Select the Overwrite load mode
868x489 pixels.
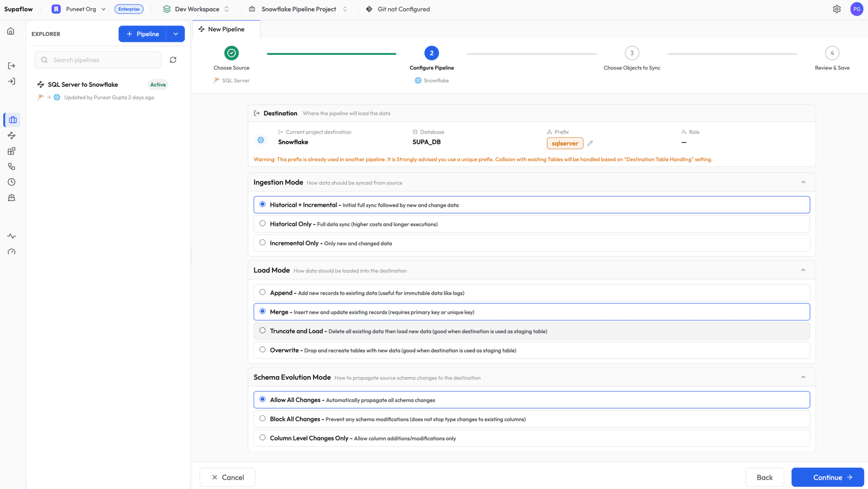263,350
